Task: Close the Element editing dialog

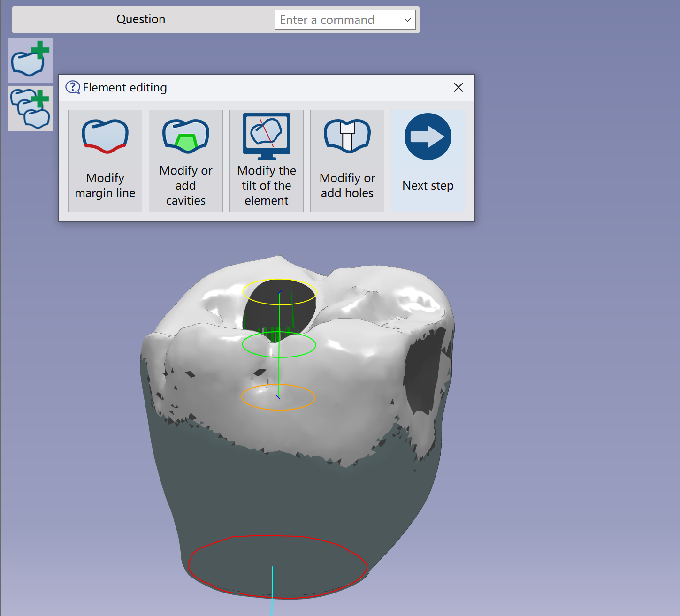Action: click(458, 87)
